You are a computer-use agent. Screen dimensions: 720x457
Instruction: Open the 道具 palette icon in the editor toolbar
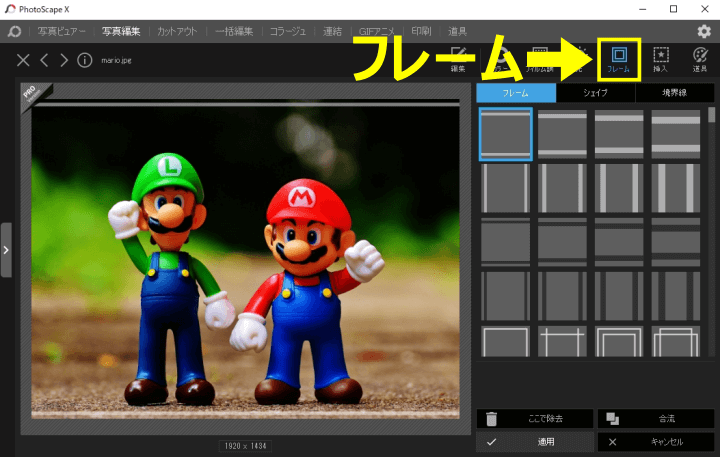click(700, 60)
